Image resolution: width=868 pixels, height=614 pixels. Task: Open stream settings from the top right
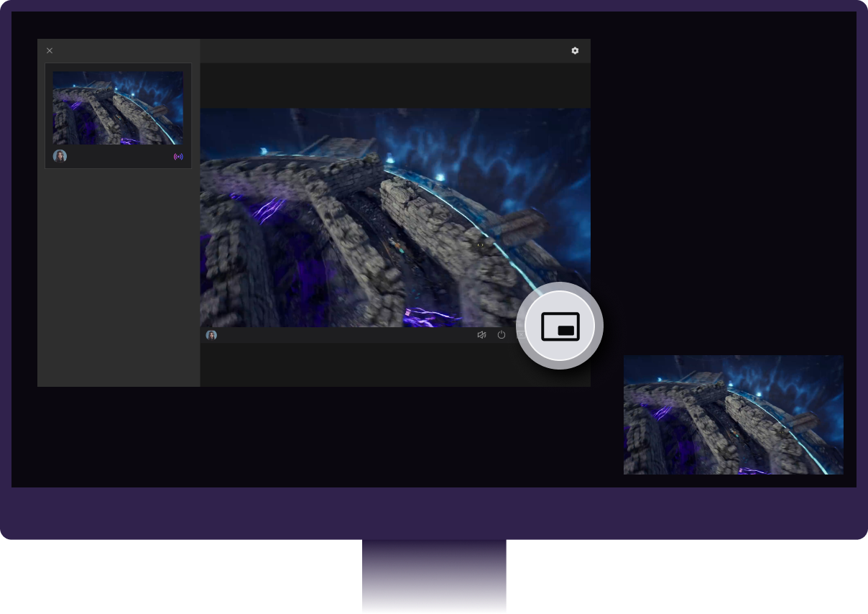(x=575, y=50)
